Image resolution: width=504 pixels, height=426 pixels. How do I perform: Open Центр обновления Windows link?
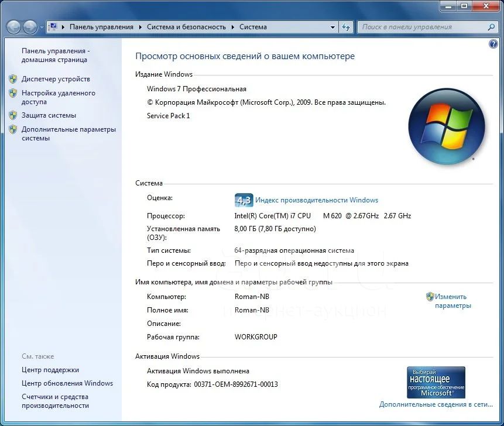pyautogui.click(x=67, y=383)
